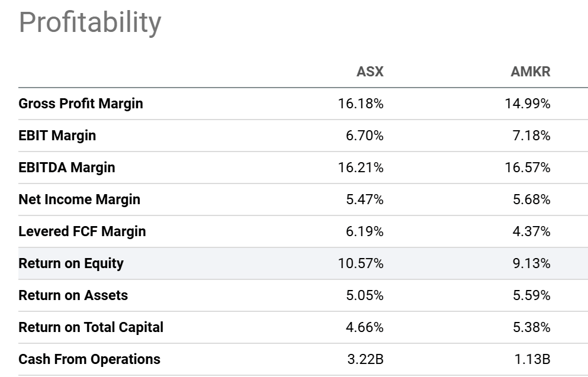Click the Profitability heading
588x377 pixels.
[90, 22]
